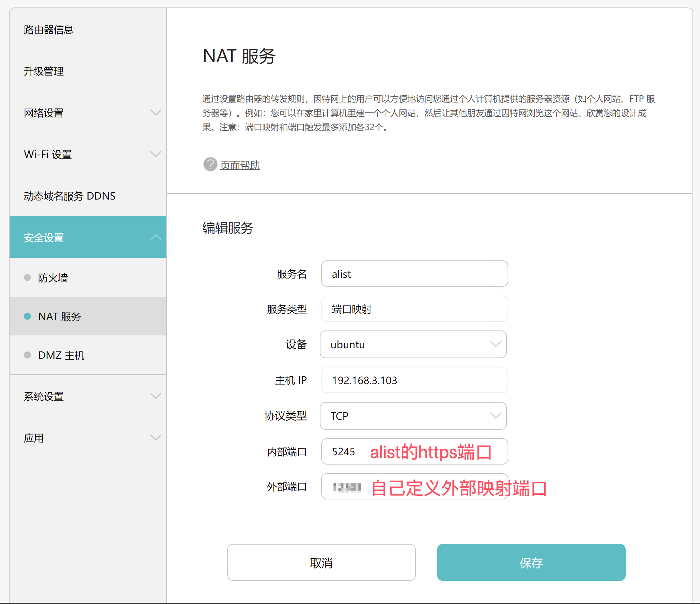700x604 pixels.
Task: Open the 设备 ubuntu dropdown
Action: (x=413, y=344)
